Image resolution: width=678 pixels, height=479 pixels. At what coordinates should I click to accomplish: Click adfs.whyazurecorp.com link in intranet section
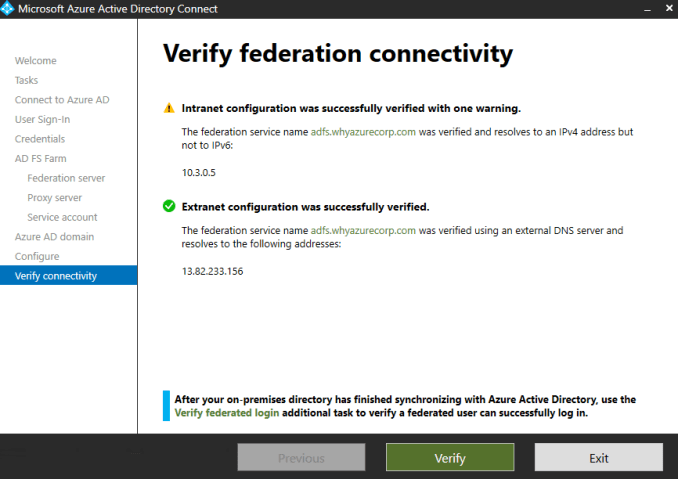pos(363,132)
